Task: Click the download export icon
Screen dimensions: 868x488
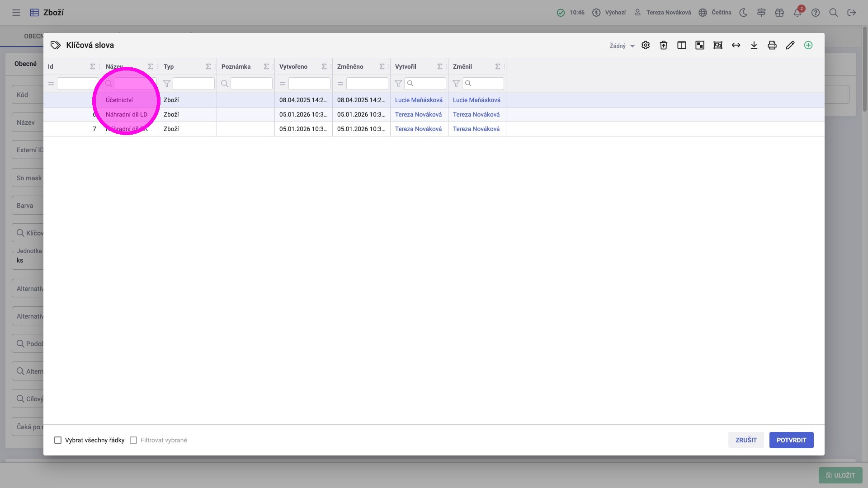Action: tap(754, 45)
